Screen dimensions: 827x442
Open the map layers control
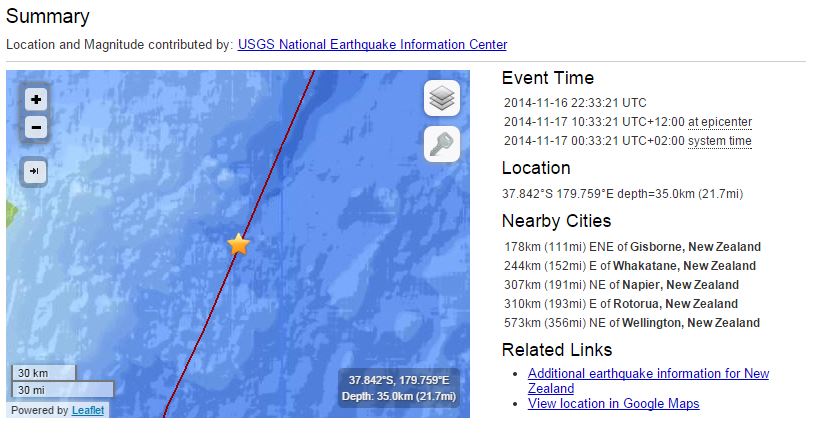[x=442, y=98]
